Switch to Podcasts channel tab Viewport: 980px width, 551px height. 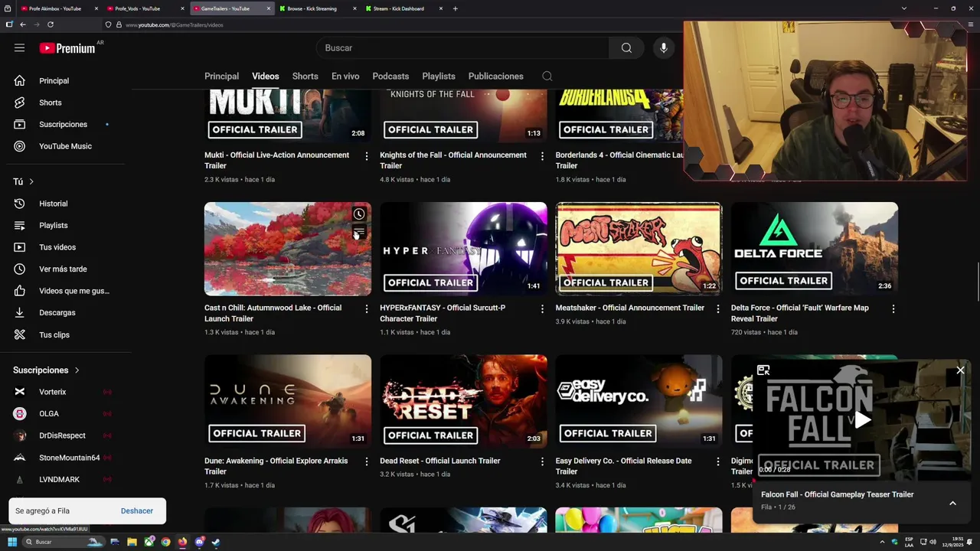[390, 76]
